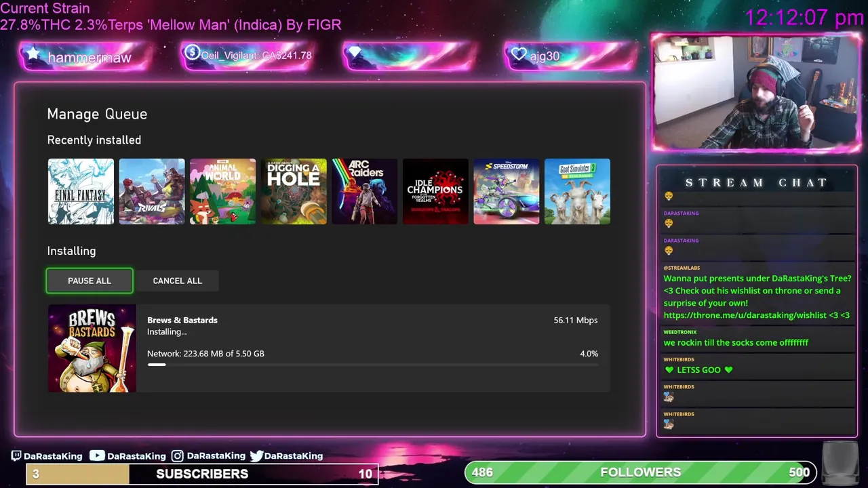Open the Final Fantasy game tile
The image size is (868, 488).
81,191
